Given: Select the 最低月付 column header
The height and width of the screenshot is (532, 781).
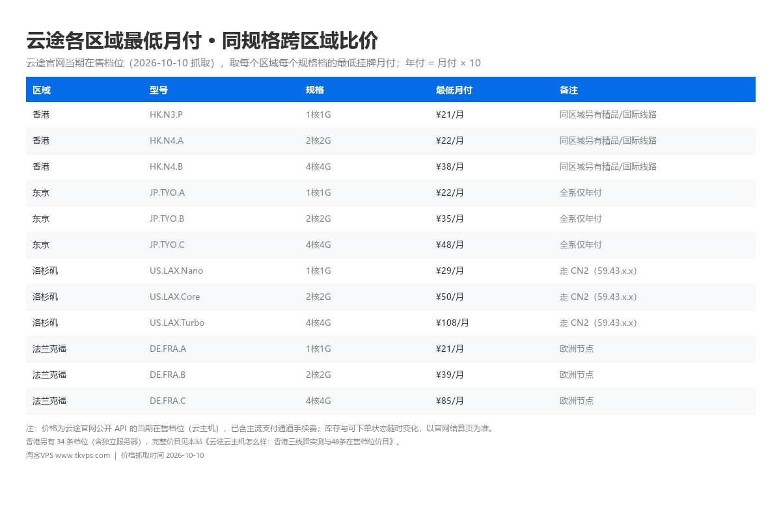Looking at the screenshot, I should coord(454,90).
